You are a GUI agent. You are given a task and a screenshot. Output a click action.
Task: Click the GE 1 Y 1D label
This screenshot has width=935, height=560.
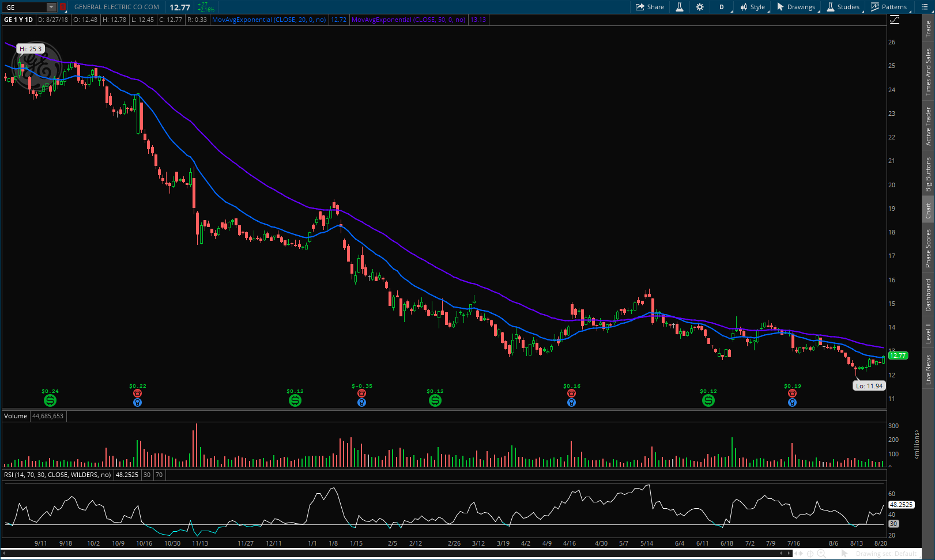coord(18,20)
